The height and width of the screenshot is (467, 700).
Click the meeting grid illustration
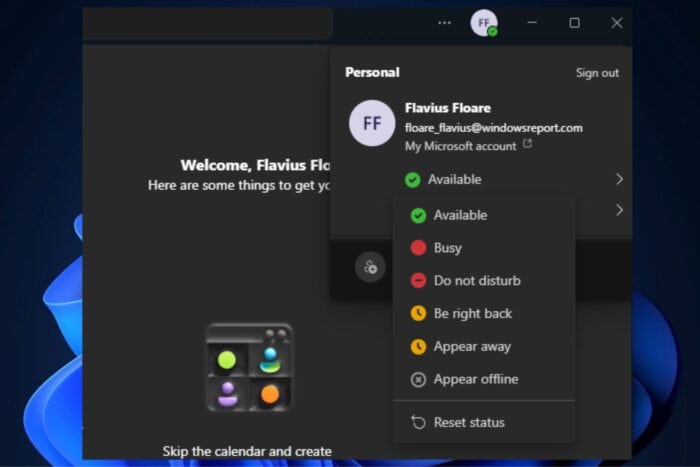click(x=249, y=367)
